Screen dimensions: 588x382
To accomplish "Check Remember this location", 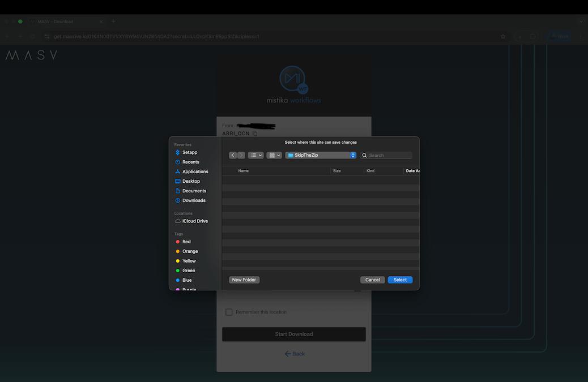I will pos(229,312).
